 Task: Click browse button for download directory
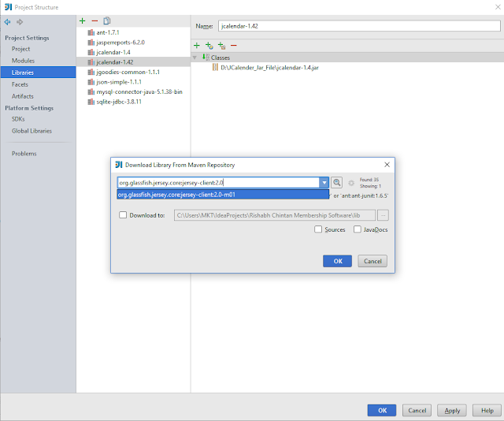tap(383, 215)
